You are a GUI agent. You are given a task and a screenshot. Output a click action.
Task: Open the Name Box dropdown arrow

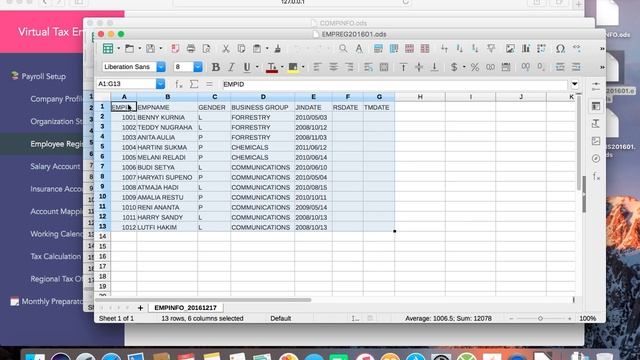pyautogui.click(x=160, y=84)
